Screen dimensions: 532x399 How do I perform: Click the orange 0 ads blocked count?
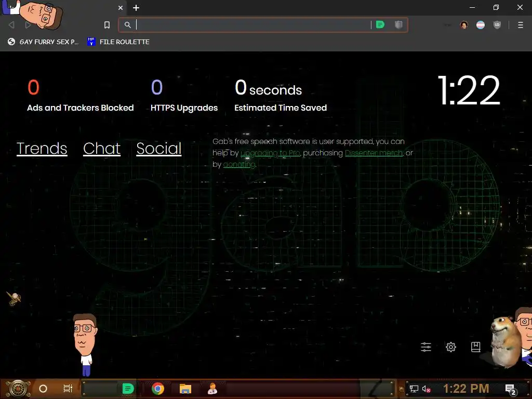tap(33, 87)
